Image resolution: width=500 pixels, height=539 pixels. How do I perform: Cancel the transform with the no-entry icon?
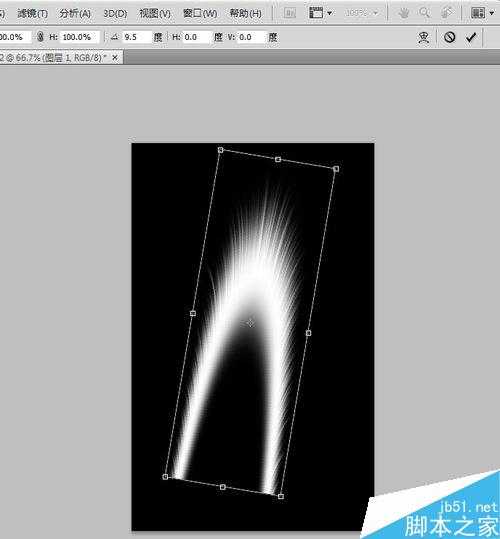(449, 37)
